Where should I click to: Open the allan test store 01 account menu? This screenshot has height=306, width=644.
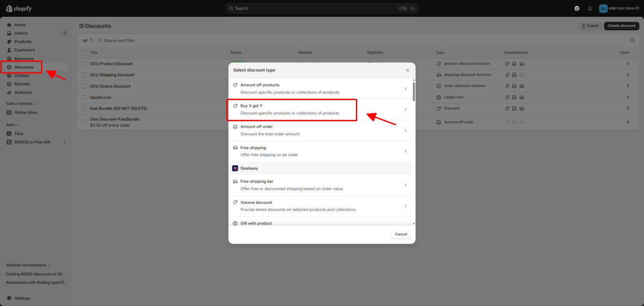pyautogui.click(x=619, y=9)
